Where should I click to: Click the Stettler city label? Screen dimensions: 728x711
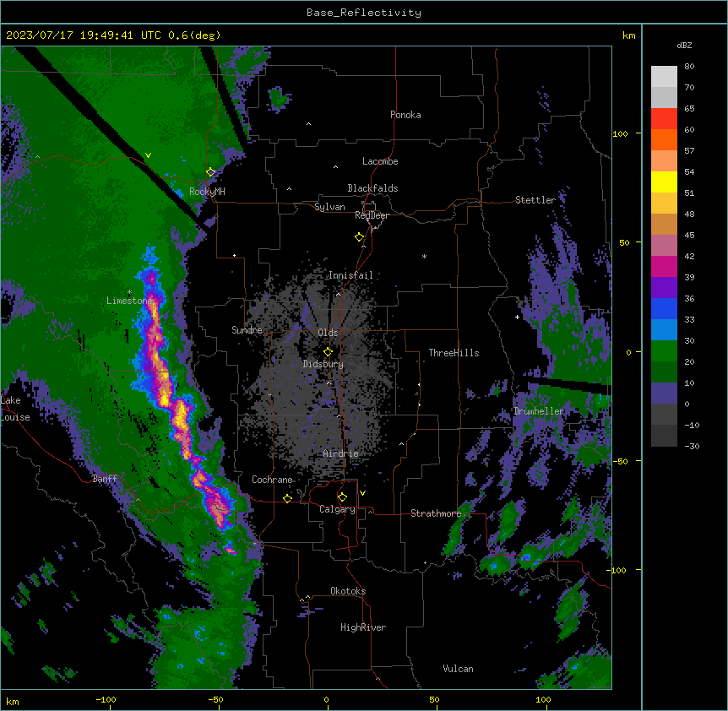point(535,200)
